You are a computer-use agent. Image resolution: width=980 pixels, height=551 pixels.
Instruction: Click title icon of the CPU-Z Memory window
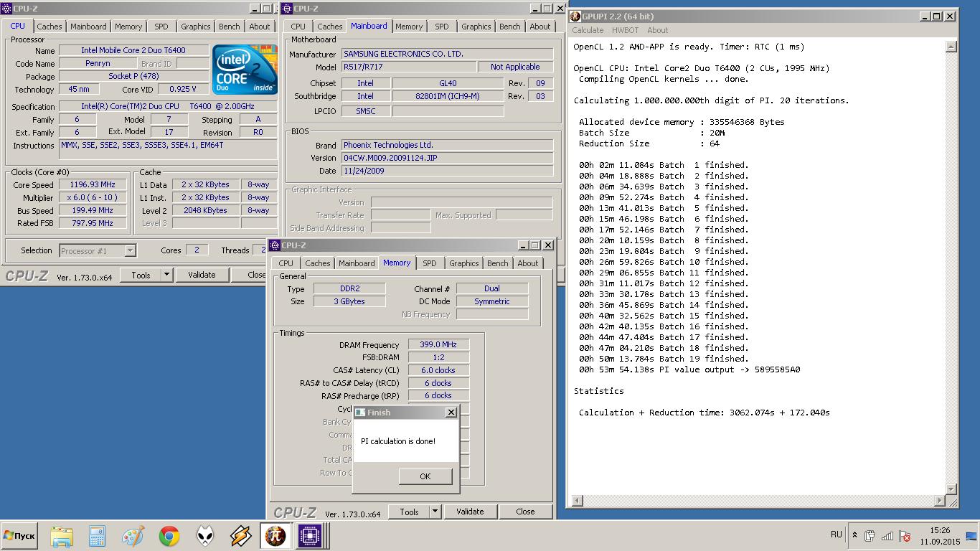click(x=275, y=245)
